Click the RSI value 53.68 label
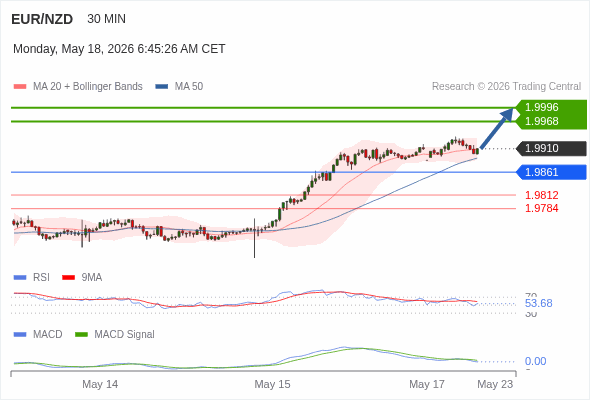Image resolution: width=590 pixels, height=400 pixels. click(x=538, y=303)
